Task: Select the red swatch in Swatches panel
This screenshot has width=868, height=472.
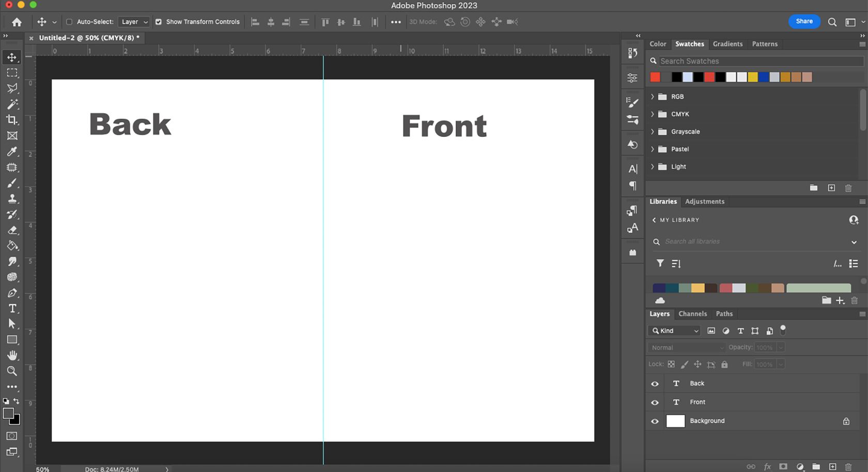Action: (x=655, y=76)
